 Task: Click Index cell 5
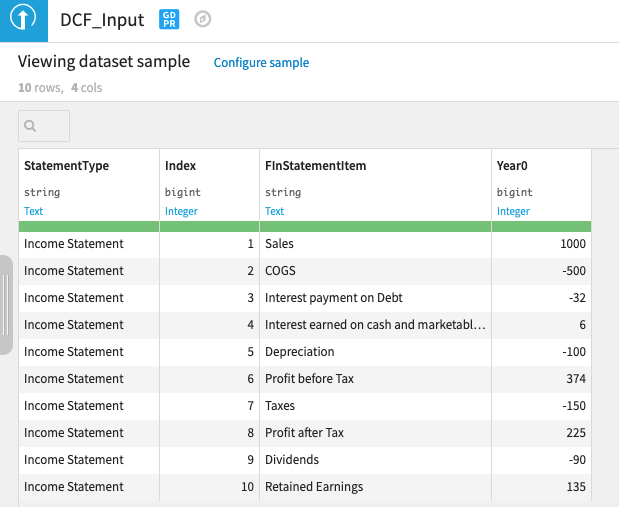(x=209, y=352)
